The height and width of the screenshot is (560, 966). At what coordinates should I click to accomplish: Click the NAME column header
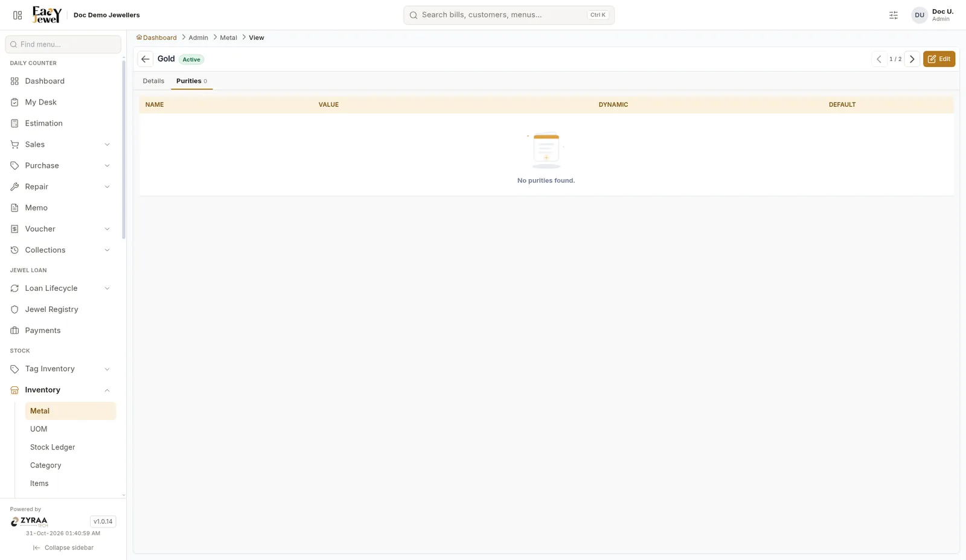coord(155,104)
